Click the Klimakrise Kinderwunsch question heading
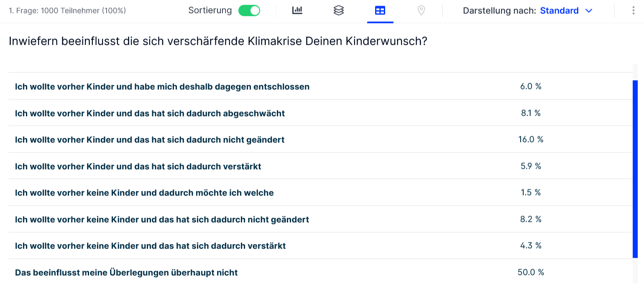Viewport: 644px width, 285px height. [x=218, y=41]
